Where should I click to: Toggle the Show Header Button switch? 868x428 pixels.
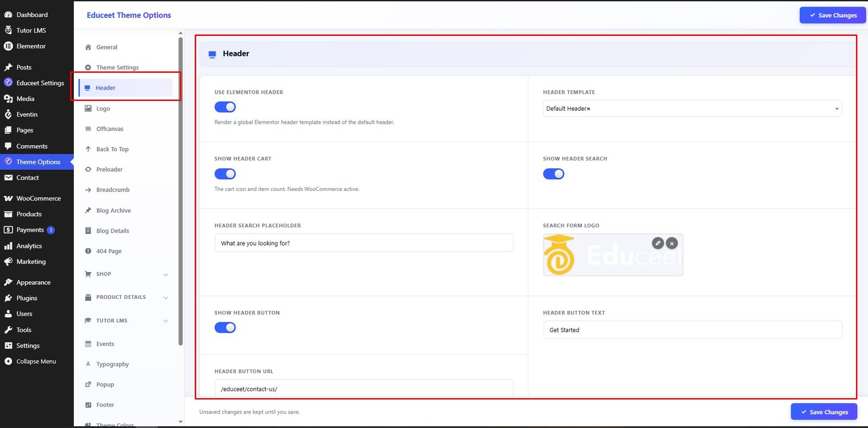[225, 328]
